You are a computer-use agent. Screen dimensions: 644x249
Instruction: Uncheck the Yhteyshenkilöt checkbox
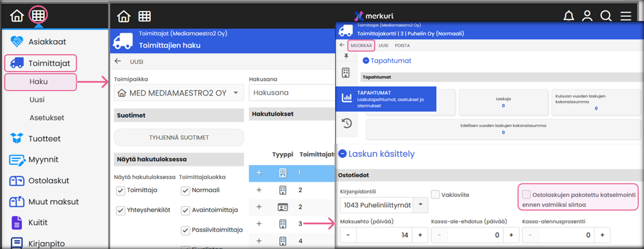pyautogui.click(x=120, y=211)
